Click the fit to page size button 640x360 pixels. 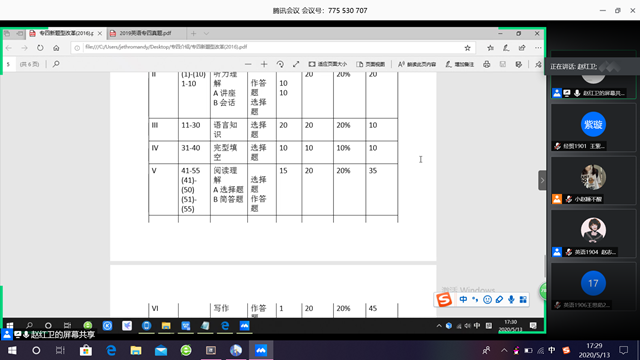point(328,64)
